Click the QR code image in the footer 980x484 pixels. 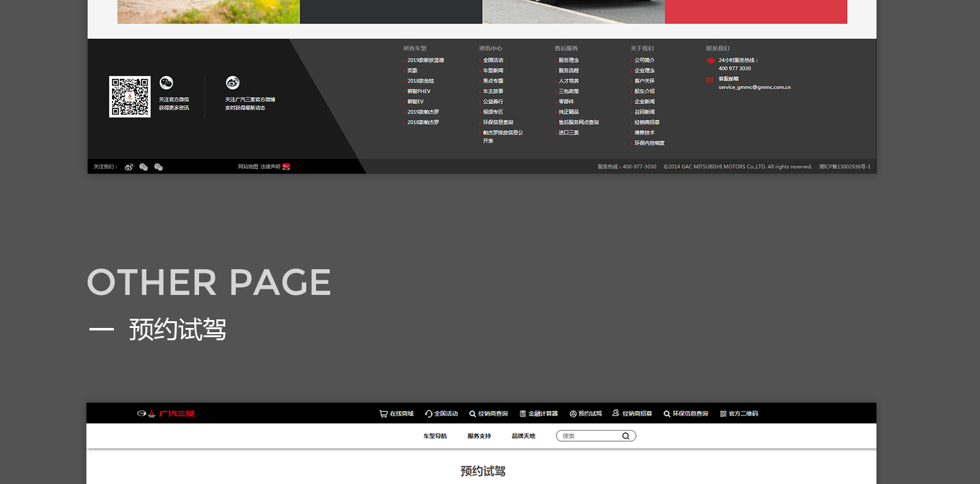(130, 97)
